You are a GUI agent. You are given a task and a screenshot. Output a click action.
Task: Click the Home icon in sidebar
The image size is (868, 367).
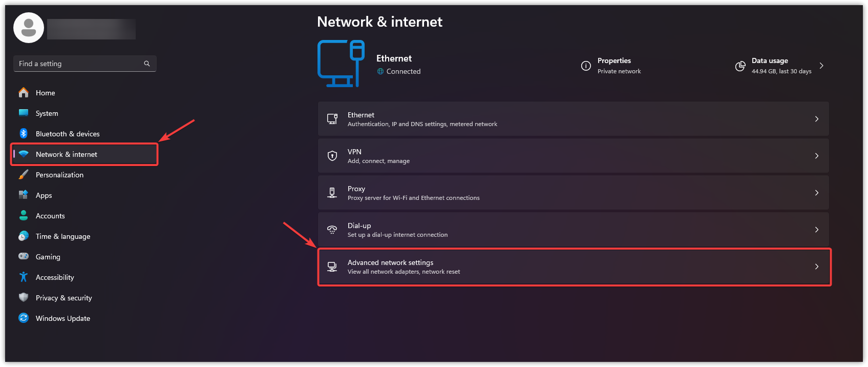pyautogui.click(x=24, y=93)
